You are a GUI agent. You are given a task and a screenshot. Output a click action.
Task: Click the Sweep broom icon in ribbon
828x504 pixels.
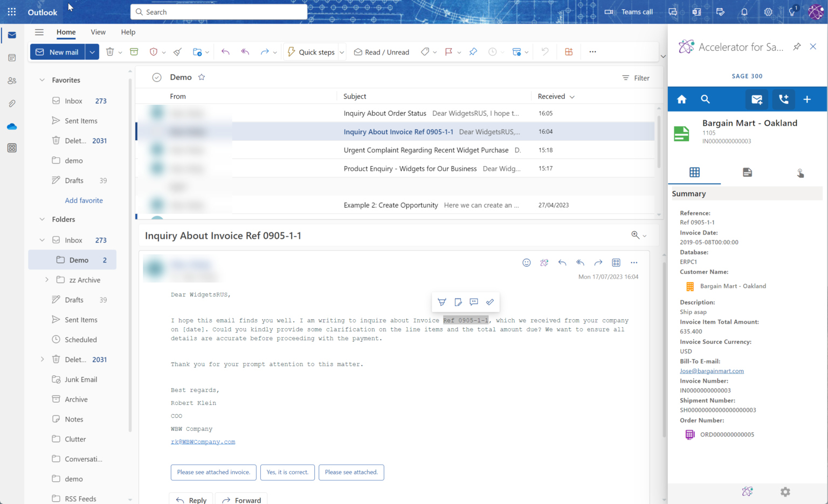pyautogui.click(x=177, y=52)
